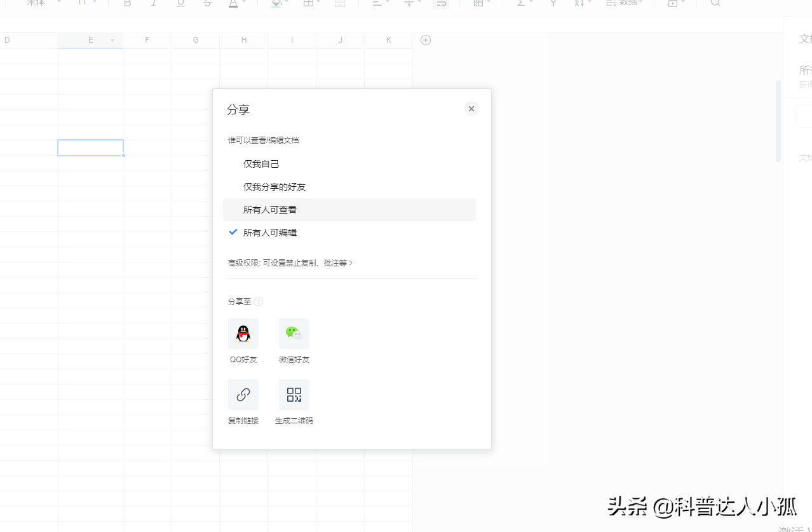Click the selected cell in column E
The image size is (812, 532).
(90, 147)
